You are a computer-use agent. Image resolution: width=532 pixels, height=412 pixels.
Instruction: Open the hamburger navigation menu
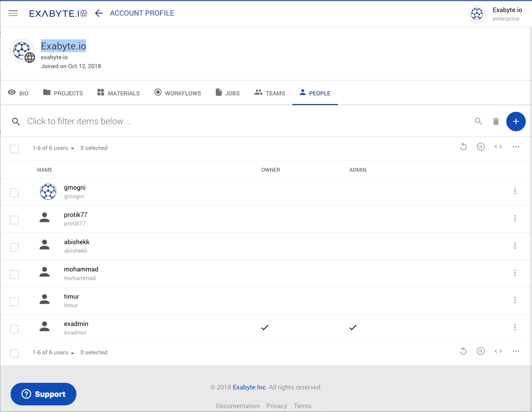(x=13, y=13)
